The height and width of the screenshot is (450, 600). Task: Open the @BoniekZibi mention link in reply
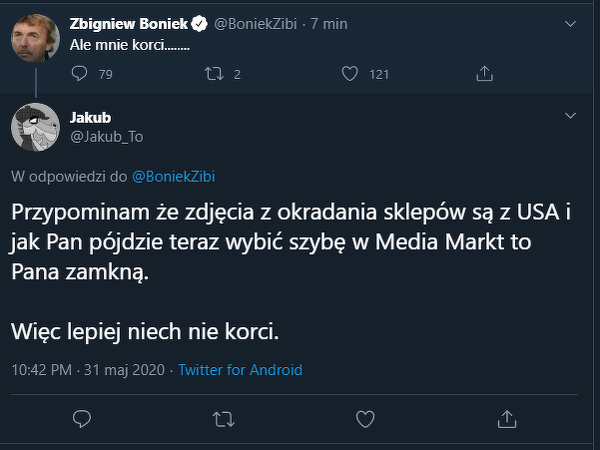tap(174, 176)
